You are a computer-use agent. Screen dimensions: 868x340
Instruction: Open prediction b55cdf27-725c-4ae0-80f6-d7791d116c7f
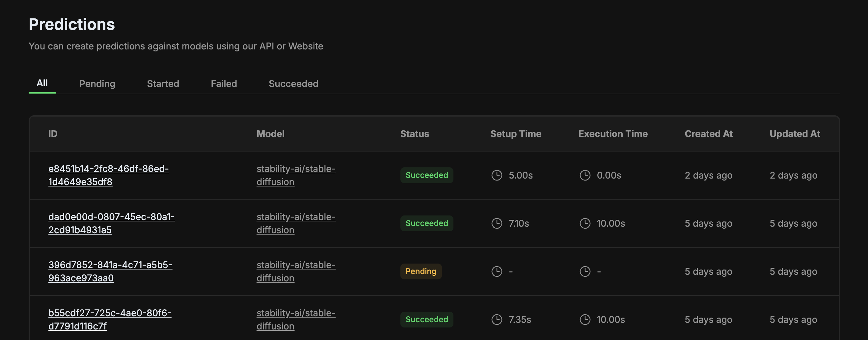[x=110, y=320]
